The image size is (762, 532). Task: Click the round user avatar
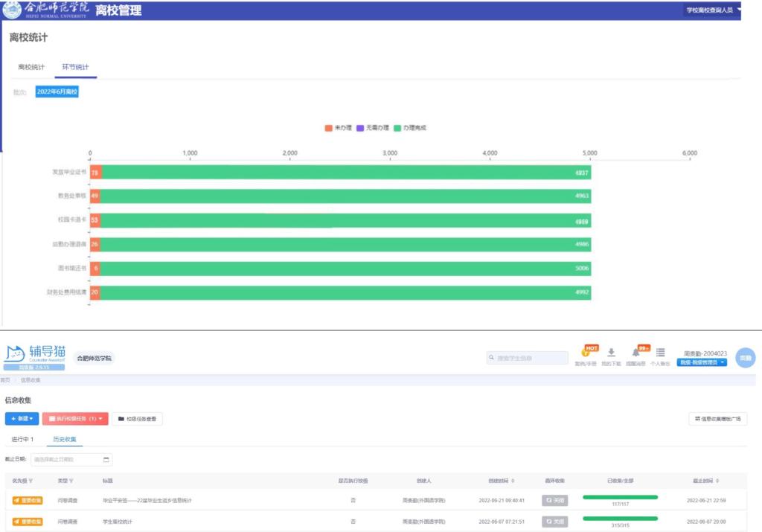pyautogui.click(x=745, y=358)
